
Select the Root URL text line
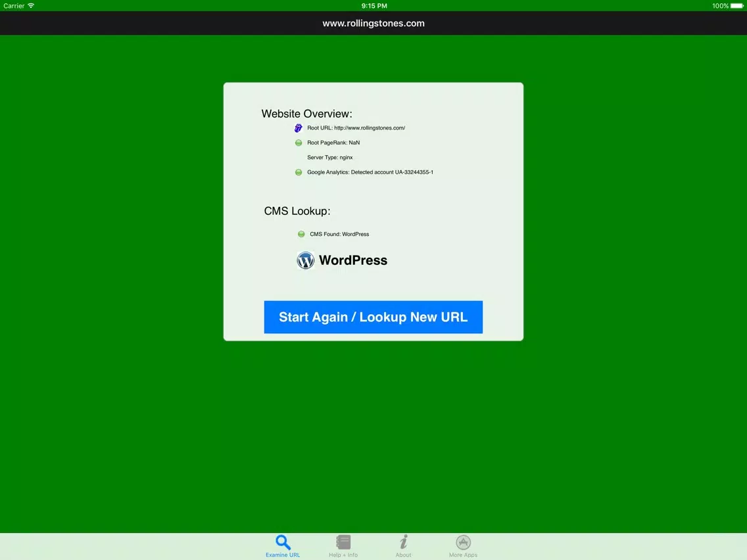tap(356, 128)
